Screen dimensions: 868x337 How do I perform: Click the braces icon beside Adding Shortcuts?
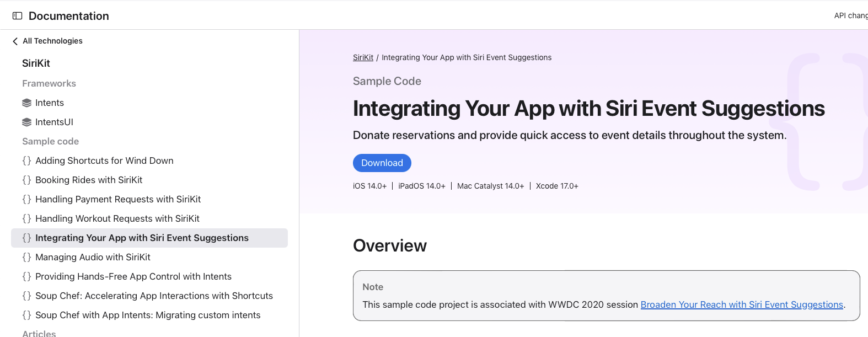(x=26, y=161)
